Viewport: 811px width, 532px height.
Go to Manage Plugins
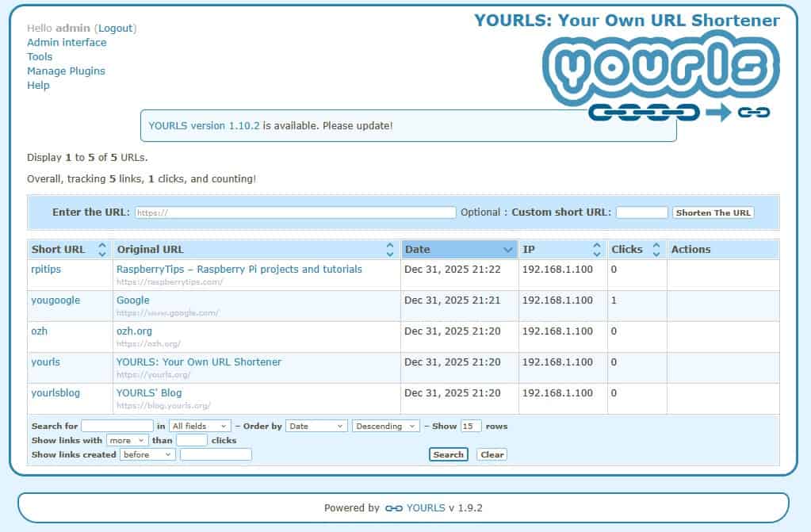tap(66, 71)
